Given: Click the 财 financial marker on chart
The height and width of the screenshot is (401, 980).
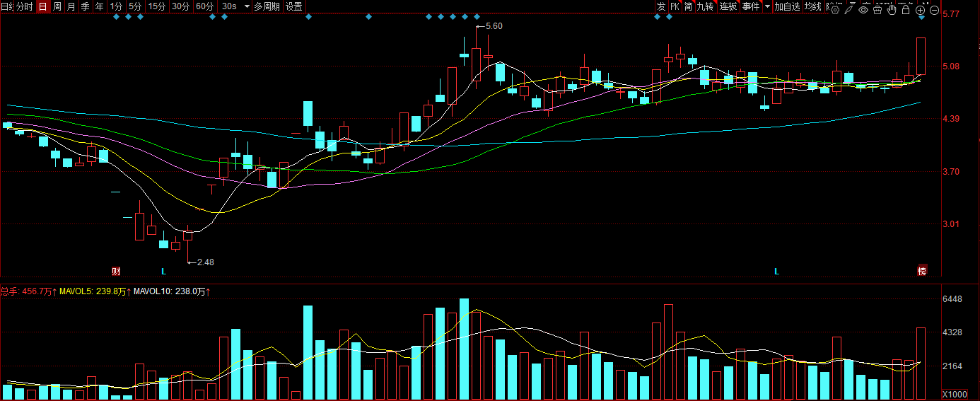Looking at the screenshot, I should (x=116, y=272).
